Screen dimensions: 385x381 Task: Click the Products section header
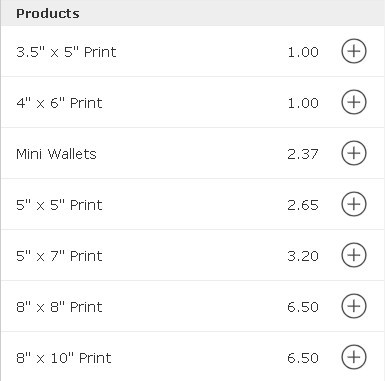(48, 13)
